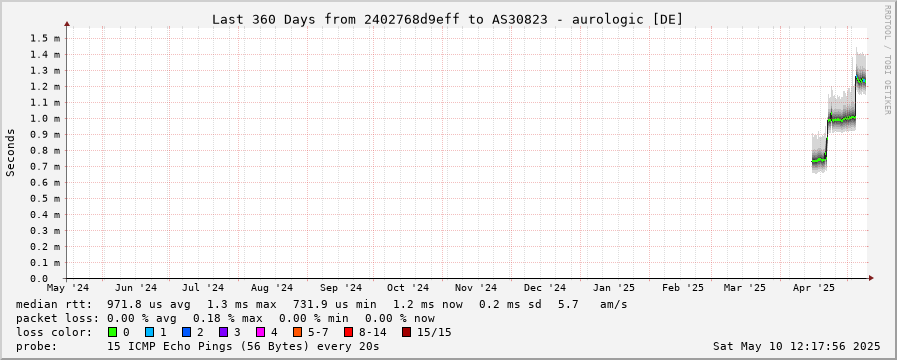Click the orange 5-7 loss swatch
897x360 pixels.
(297, 332)
